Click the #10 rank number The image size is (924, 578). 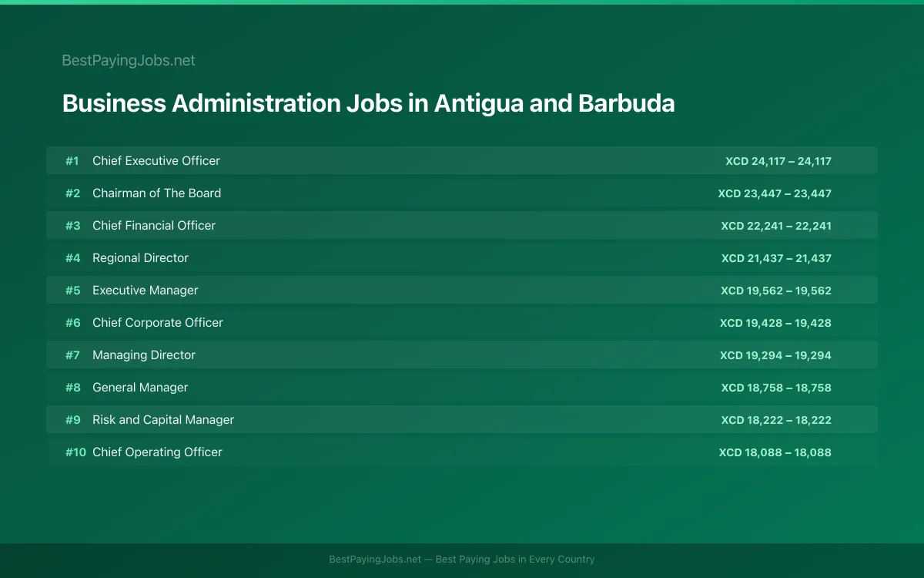tap(75, 452)
